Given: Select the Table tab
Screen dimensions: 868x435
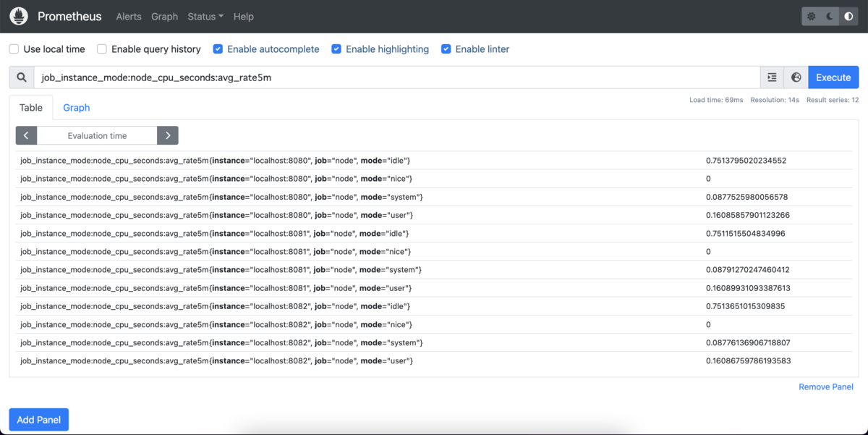Looking at the screenshot, I should coord(31,107).
